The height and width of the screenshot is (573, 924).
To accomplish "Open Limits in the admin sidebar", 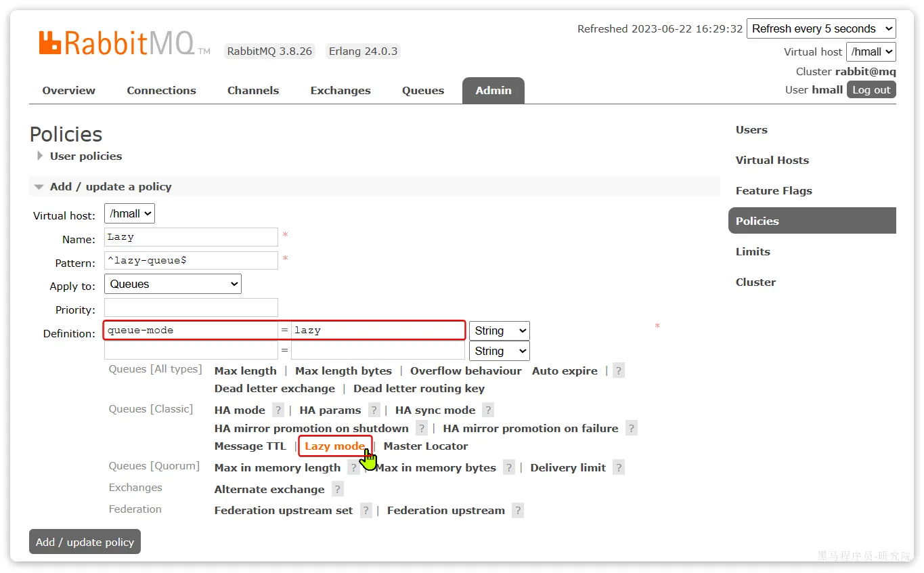I will coord(753,251).
